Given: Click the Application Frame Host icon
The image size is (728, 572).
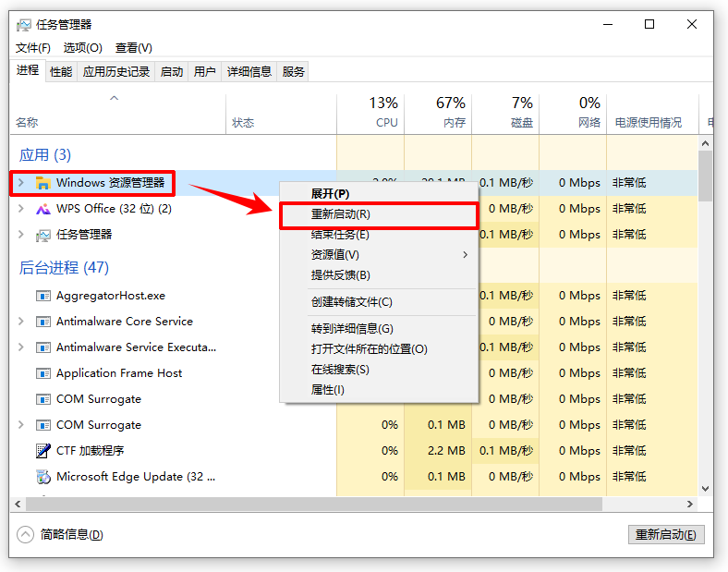Looking at the screenshot, I should tap(43, 373).
